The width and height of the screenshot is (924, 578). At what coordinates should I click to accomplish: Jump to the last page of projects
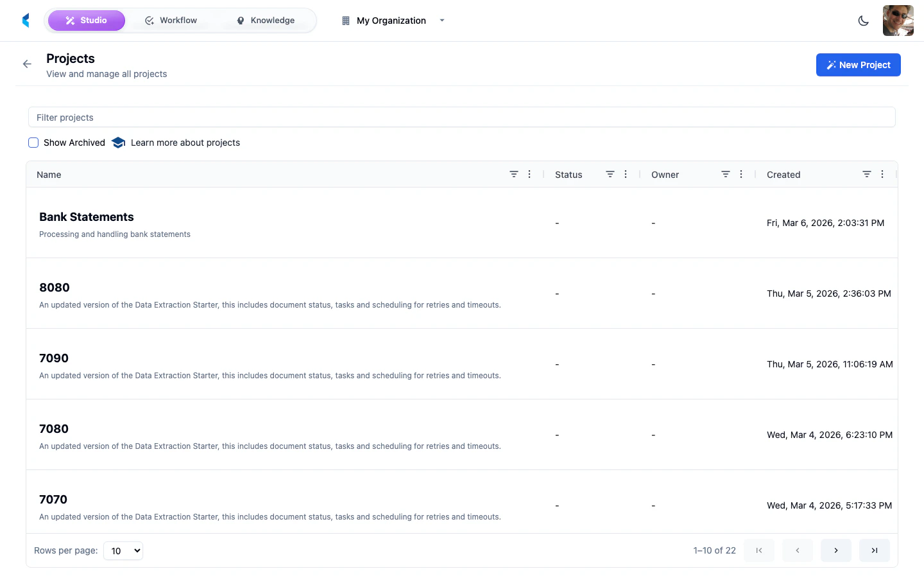coord(875,550)
